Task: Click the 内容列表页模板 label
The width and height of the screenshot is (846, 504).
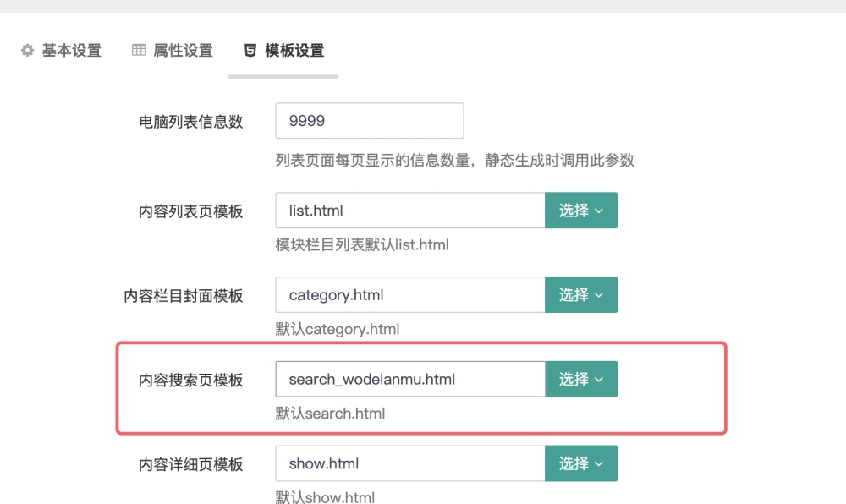Action: (x=191, y=211)
